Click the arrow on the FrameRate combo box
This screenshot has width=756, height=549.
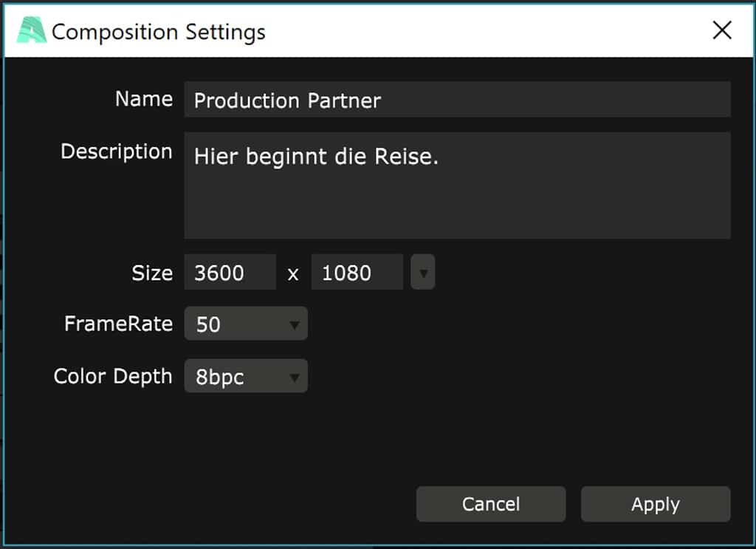pos(295,324)
